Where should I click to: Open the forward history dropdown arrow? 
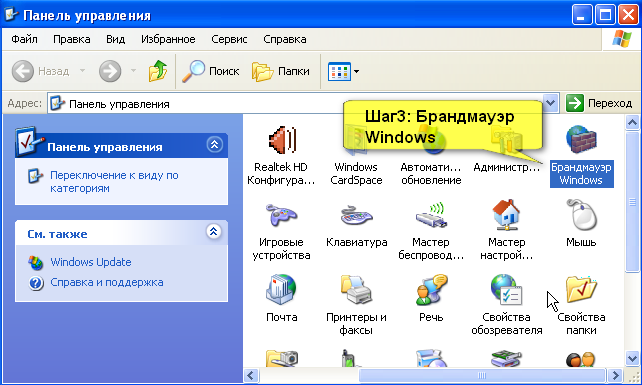tap(133, 71)
